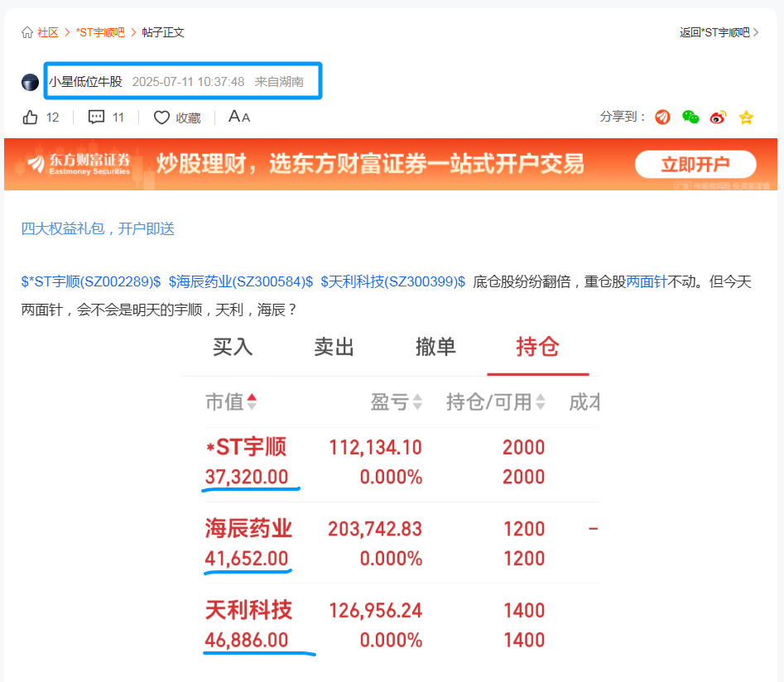
Task: Share to Qzone star icon
Action: coord(746,118)
